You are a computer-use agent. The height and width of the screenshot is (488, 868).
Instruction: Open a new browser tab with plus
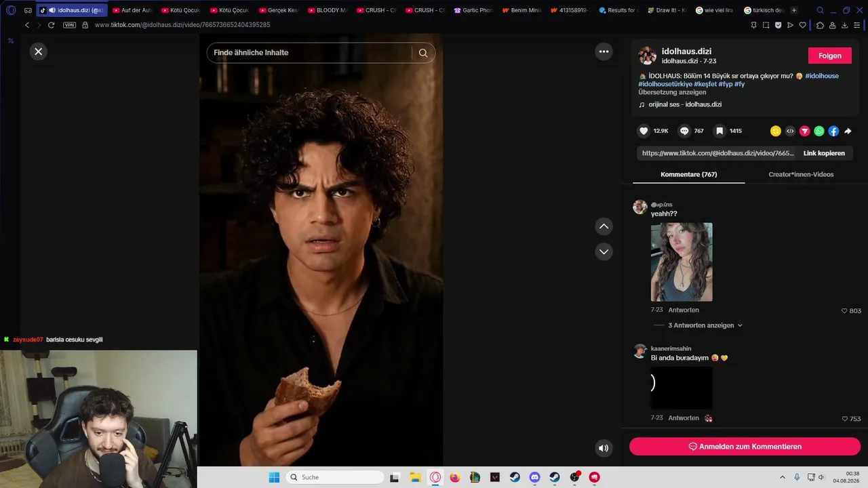[794, 10]
